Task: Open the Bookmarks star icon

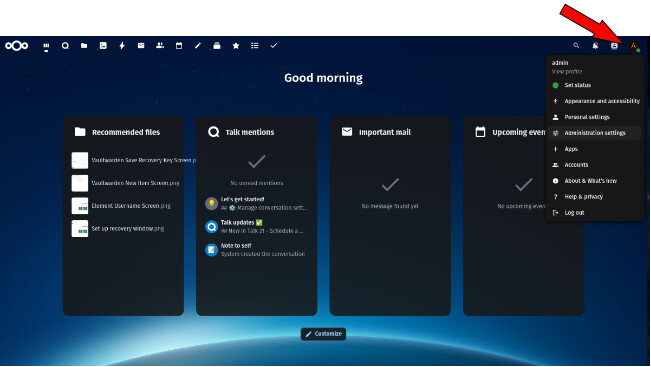Action: [x=236, y=46]
